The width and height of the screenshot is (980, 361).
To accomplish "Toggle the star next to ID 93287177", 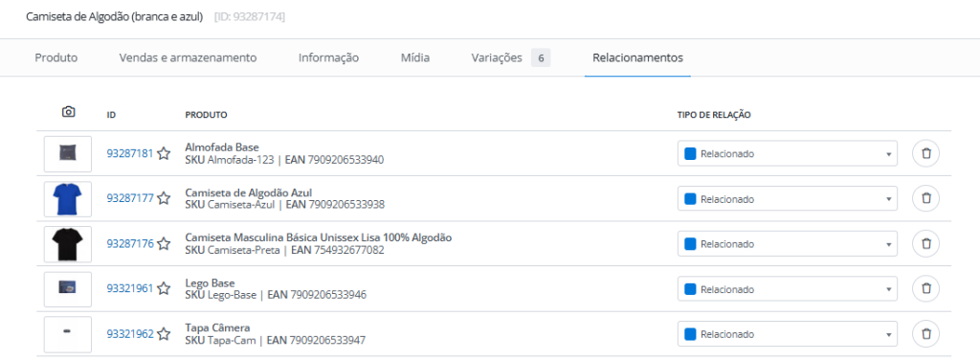I will tap(164, 198).
